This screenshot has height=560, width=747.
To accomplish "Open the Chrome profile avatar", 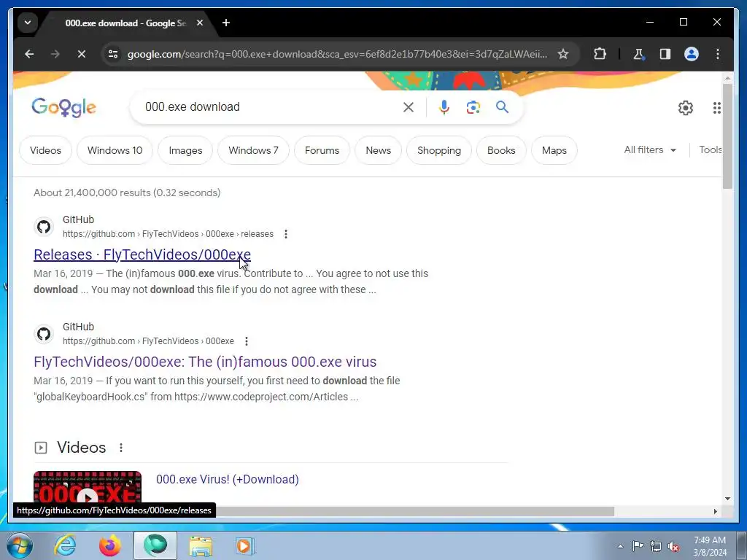I will point(692,54).
